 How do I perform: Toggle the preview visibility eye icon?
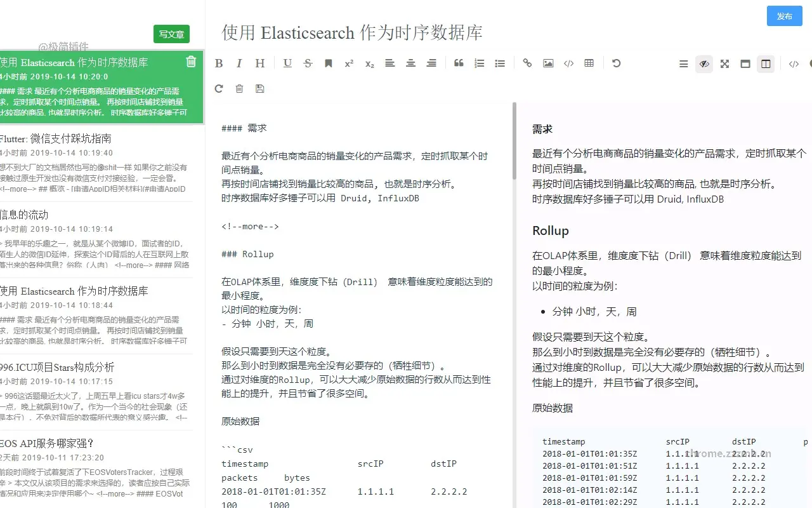[704, 63]
